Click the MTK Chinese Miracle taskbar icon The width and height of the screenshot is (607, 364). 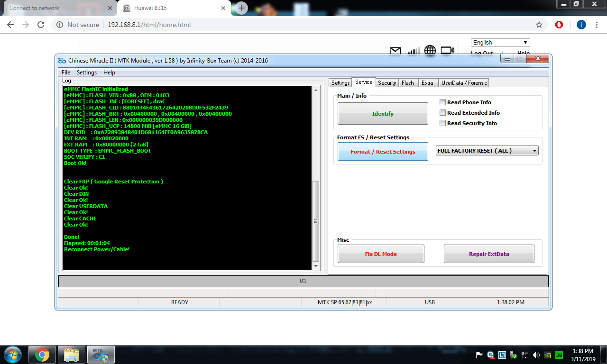tap(101, 355)
